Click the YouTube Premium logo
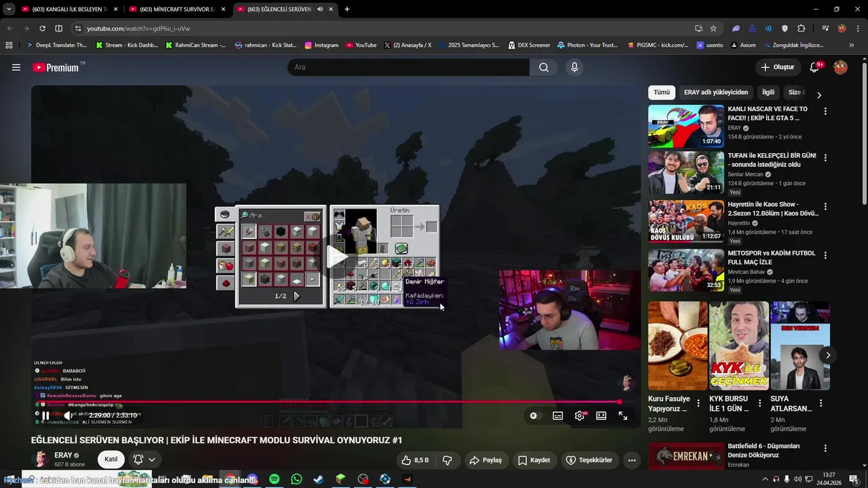The height and width of the screenshot is (488, 868). pos(57,67)
